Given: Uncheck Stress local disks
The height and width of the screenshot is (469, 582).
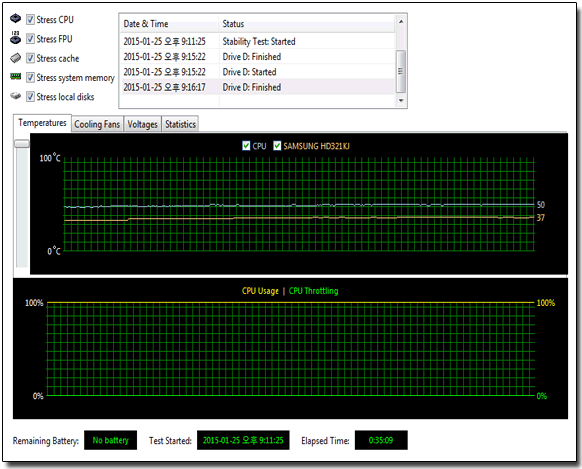Looking at the screenshot, I should [x=30, y=97].
